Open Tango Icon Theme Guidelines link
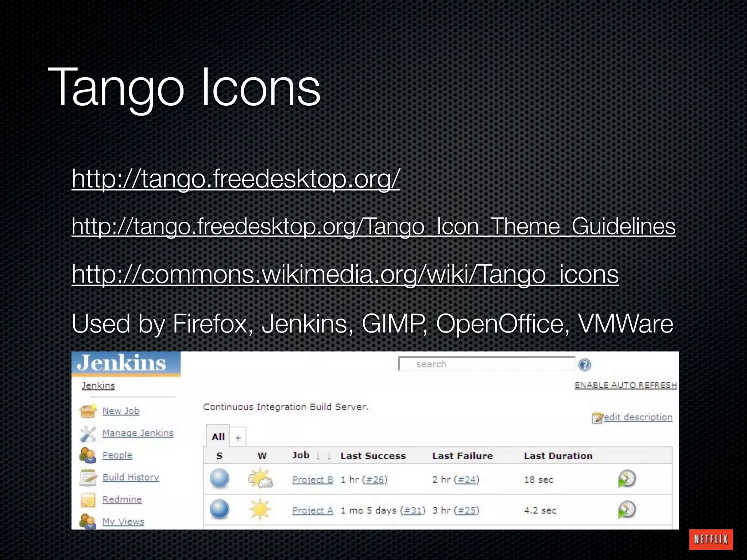Viewport: 747px width, 560px height. (x=373, y=226)
